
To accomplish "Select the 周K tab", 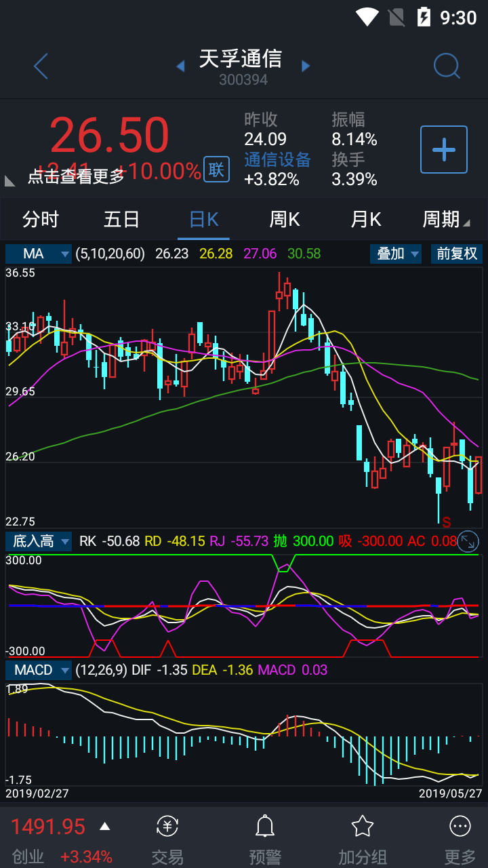I will (x=285, y=220).
